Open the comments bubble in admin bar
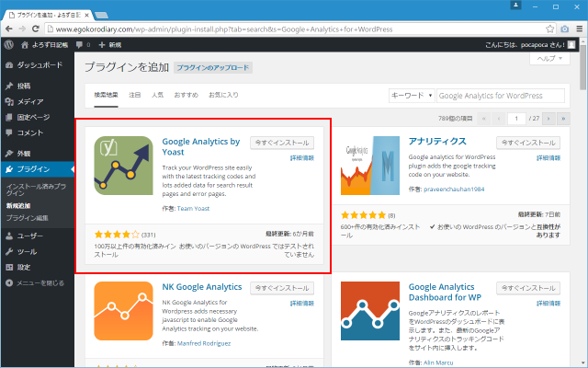This screenshot has width=588, height=368. [84, 45]
